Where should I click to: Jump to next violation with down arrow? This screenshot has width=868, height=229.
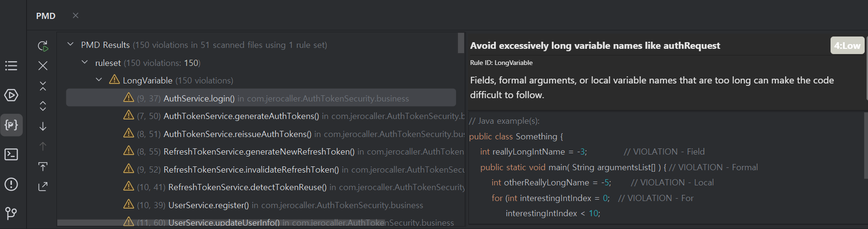pyautogui.click(x=43, y=127)
